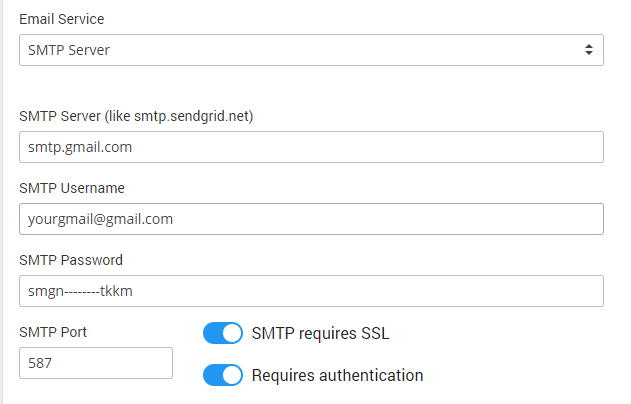Click the white knob of SSL toggle
The height and width of the screenshot is (404, 631).
point(232,333)
